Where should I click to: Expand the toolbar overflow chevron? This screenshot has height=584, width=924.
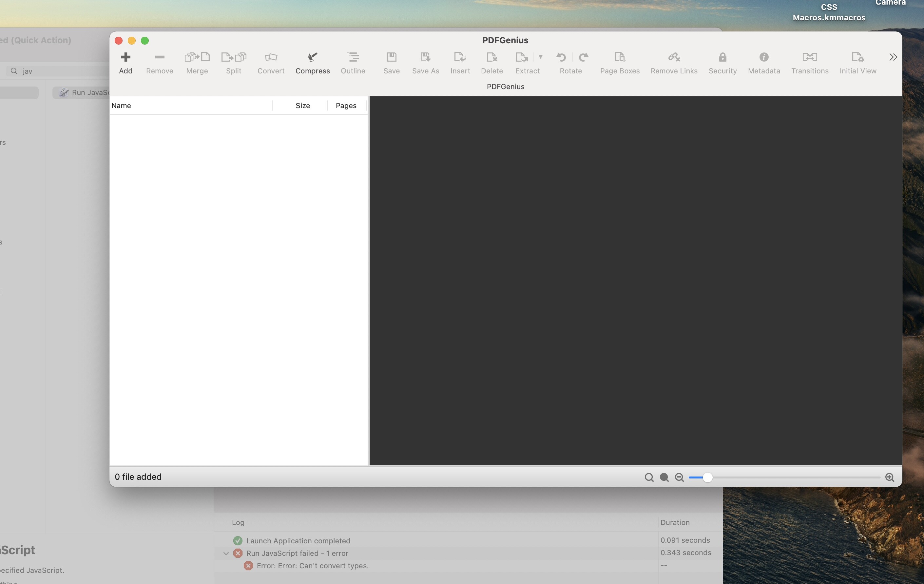tap(893, 57)
